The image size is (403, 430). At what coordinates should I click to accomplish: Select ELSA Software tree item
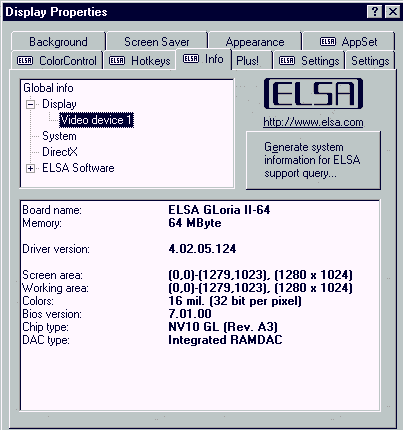coord(78,168)
